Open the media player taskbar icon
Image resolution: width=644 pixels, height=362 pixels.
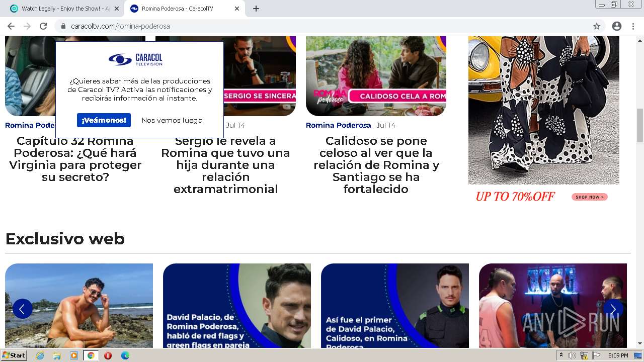click(74, 355)
